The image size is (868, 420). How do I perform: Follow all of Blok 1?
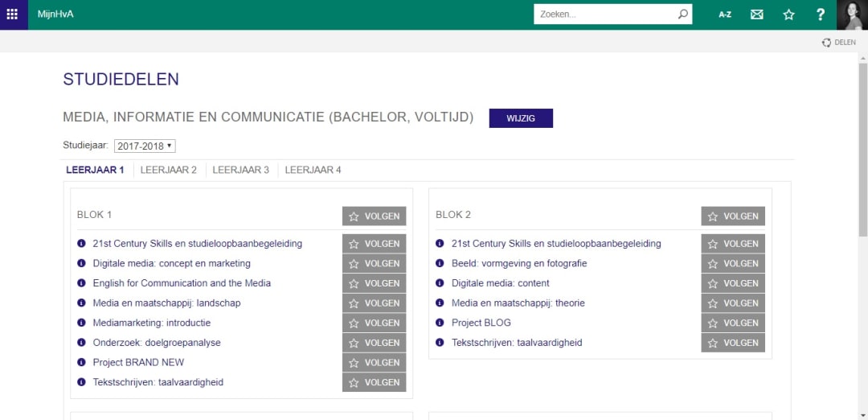(375, 216)
